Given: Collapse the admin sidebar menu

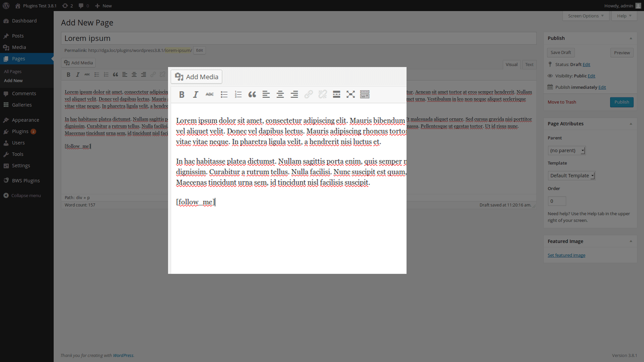Looking at the screenshot, I should [22, 195].
